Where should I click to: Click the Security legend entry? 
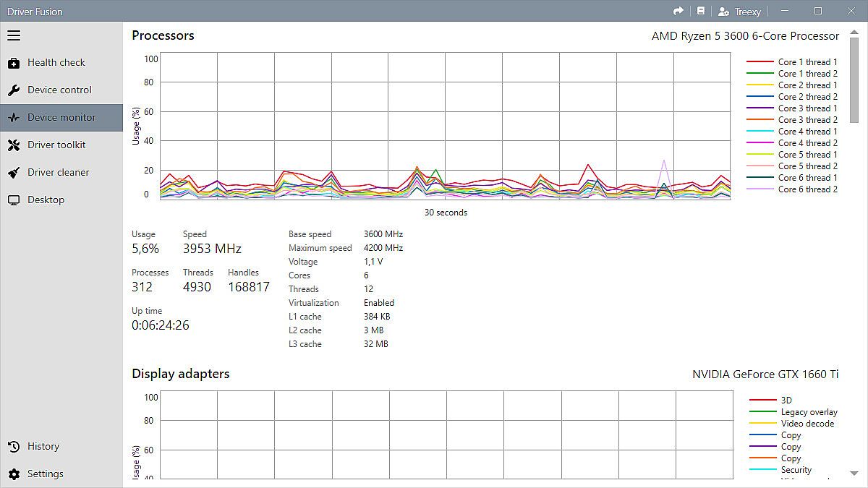(x=780, y=470)
